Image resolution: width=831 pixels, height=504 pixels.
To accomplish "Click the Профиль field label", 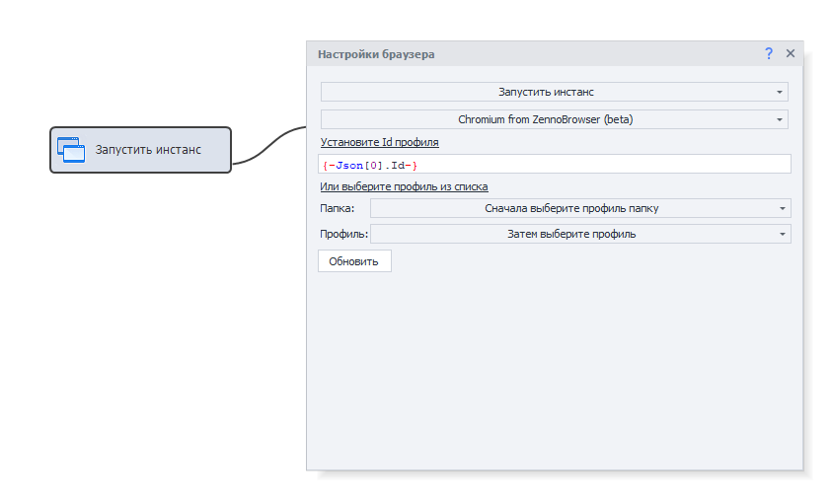I will 342,235.
